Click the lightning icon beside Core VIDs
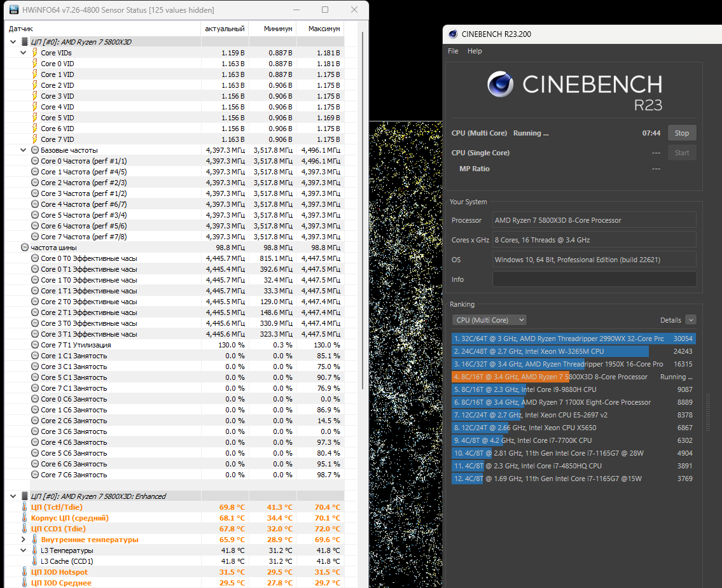The image size is (722, 588). pyautogui.click(x=34, y=52)
